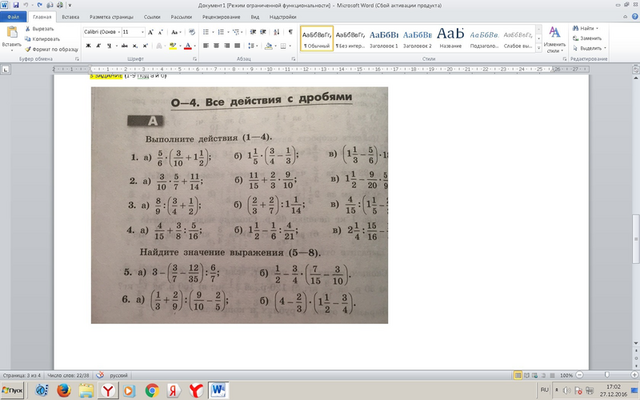Click the numbered list icon
Screen dimensions: 640x400
[x=221, y=32]
